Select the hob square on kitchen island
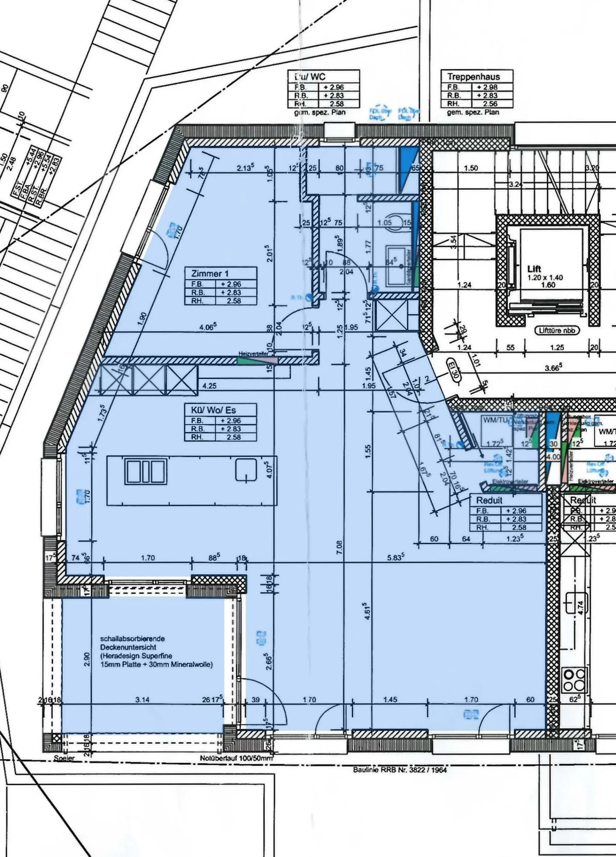The image size is (616, 857). (x=246, y=469)
